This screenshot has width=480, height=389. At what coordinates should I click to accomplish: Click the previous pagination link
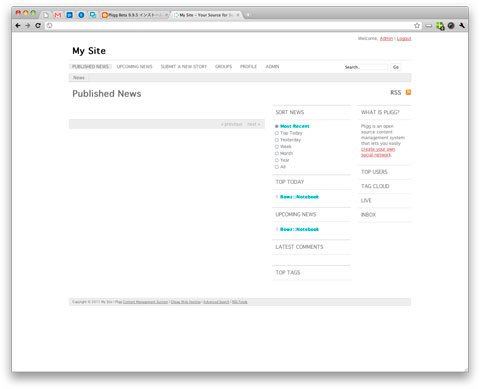(231, 124)
